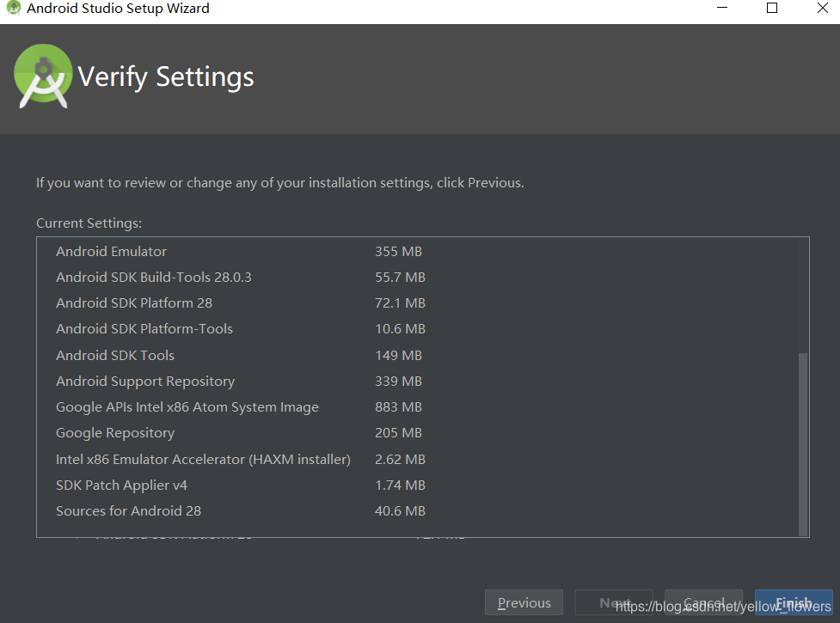Minimize the Setup Wizard window
Viewport: 840px width, 623px height.
click(x=722, y=8)
